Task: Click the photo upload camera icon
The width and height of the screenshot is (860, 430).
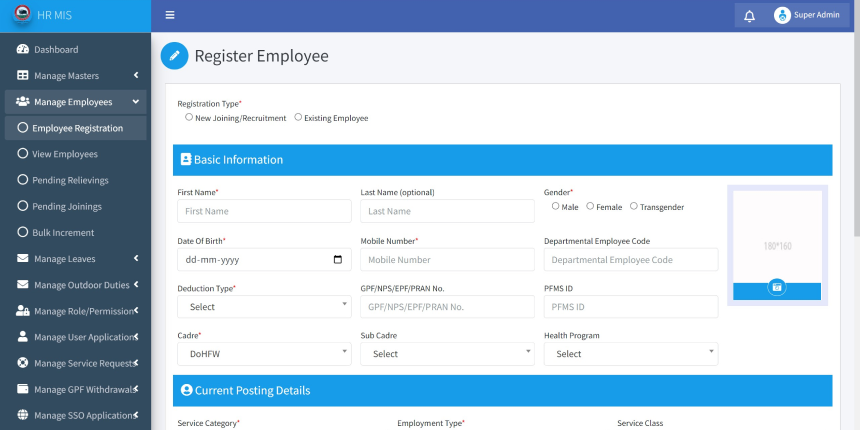Action: [777, 287]
